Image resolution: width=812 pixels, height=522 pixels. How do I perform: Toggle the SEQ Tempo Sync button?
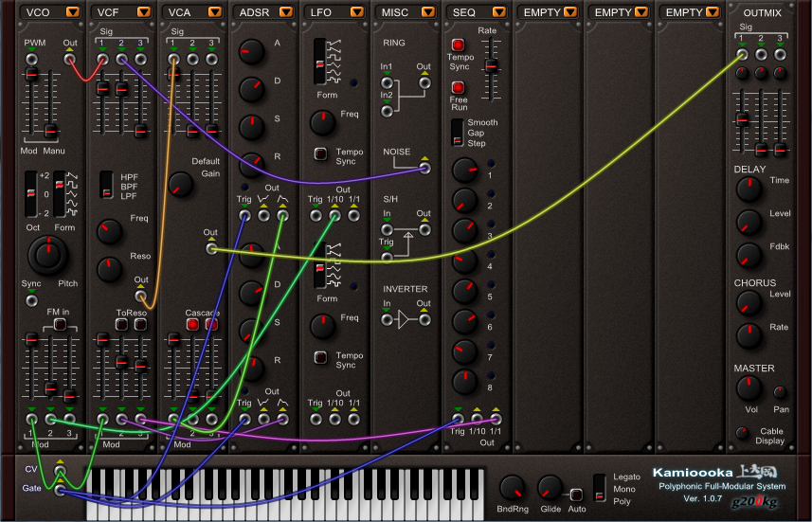pyautogui.click(x=459, y=45)
